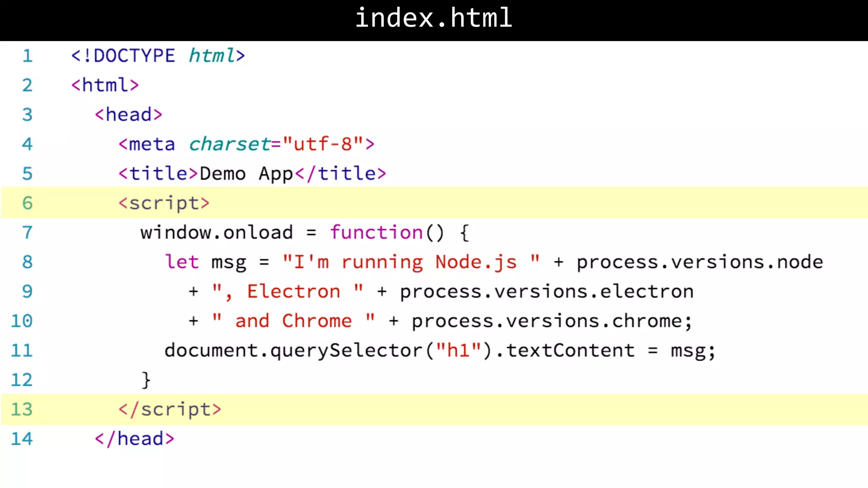This screenshot has height=488, width=868.
Task: Click the let keyword
Action: (182, 262)
